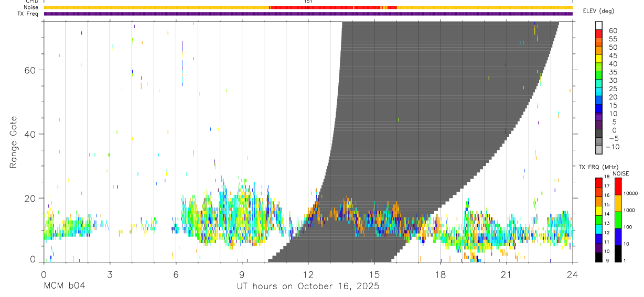Click the y-axis tick label "20" beside Range Gate

31,198
